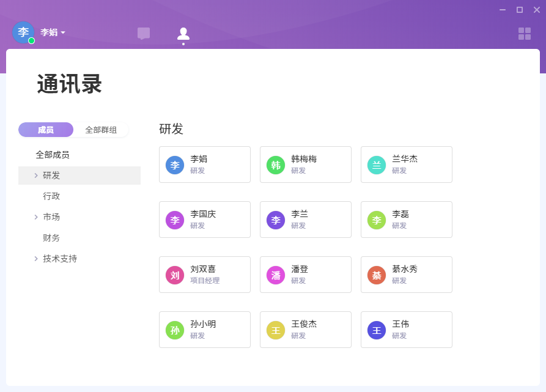Click 兰华杰's teal avatar icon
The height and width of the screenshot is (392, 546).
(x=377, y=165)
